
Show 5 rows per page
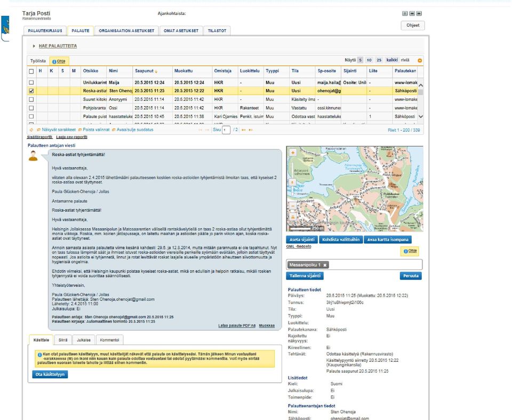click(360, 60)
